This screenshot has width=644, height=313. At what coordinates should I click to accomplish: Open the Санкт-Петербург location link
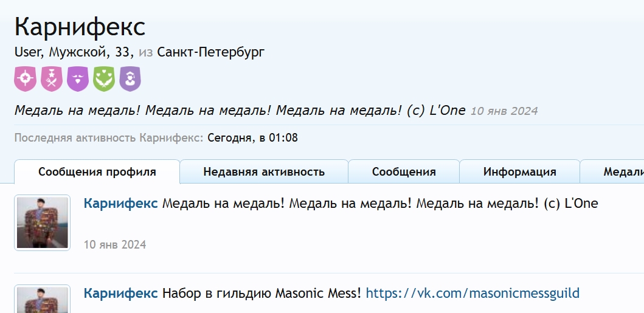pos(210,52)
